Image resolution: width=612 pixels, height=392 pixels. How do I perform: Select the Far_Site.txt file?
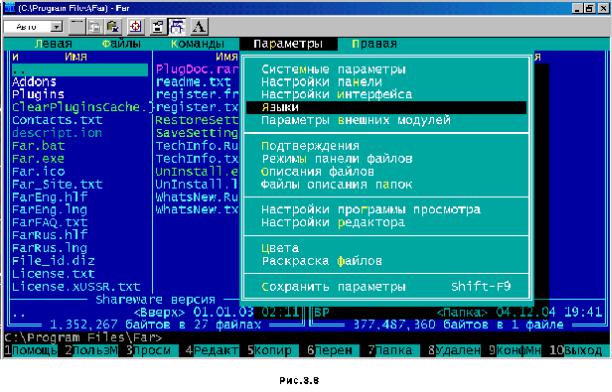pyautogui.click(x=57, y=184)
